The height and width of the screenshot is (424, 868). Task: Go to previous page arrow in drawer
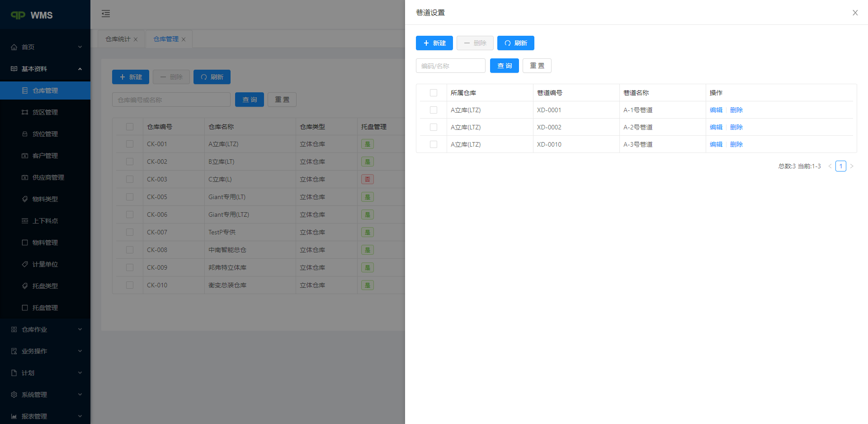click(x=830, y=166)
